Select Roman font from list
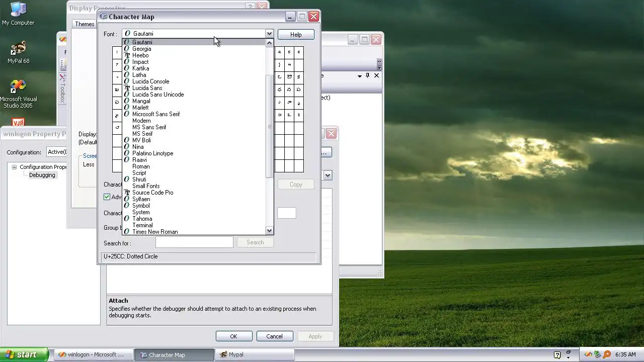Image resolution: width=644 pixels, height=362 pixels. (194, 166)
